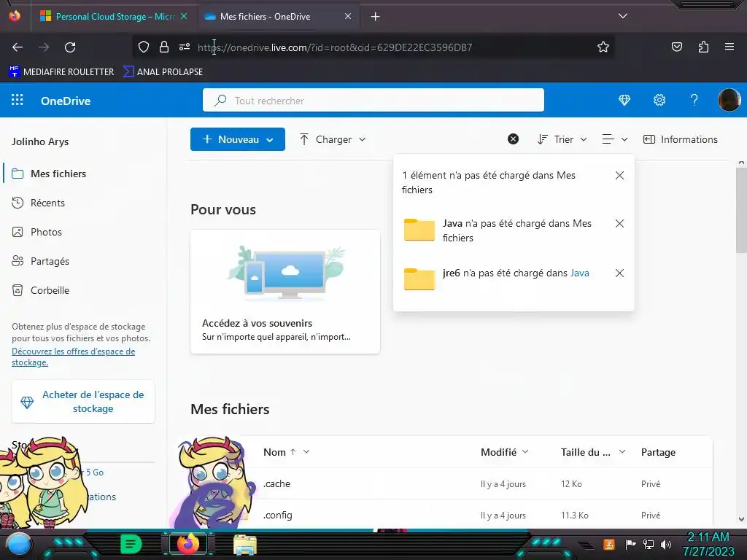Image resolution: width=747 pixels, height=560 pixels.
Task: Click the network tray icon
Action: 649,544
